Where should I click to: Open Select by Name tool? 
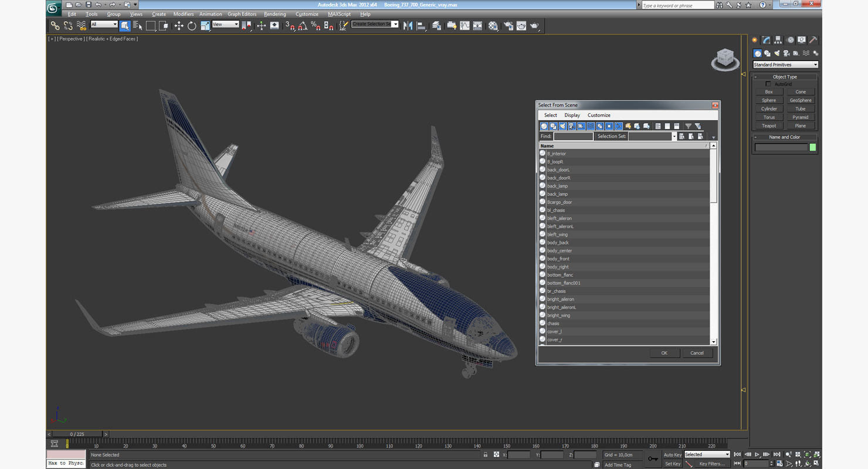pyautogui.click(x=138, y=26)
